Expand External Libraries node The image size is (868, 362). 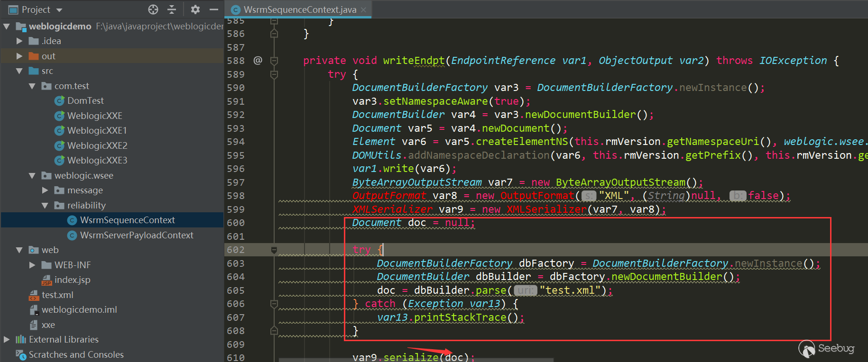pos(7,340)
